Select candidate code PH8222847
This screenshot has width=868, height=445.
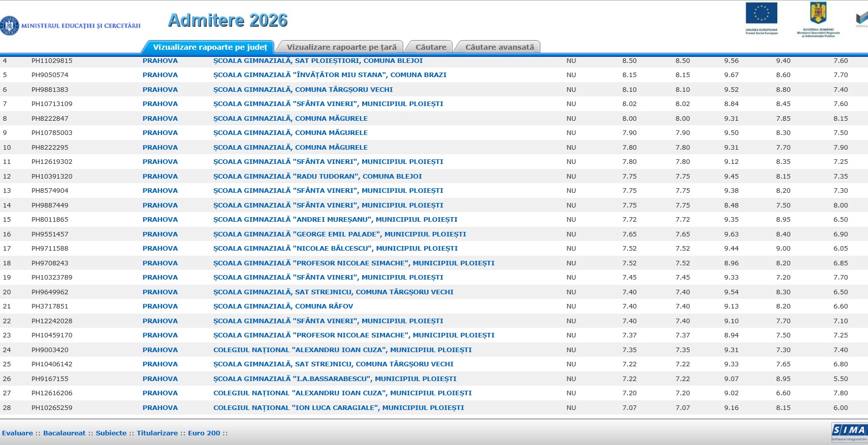coord(50,118)
